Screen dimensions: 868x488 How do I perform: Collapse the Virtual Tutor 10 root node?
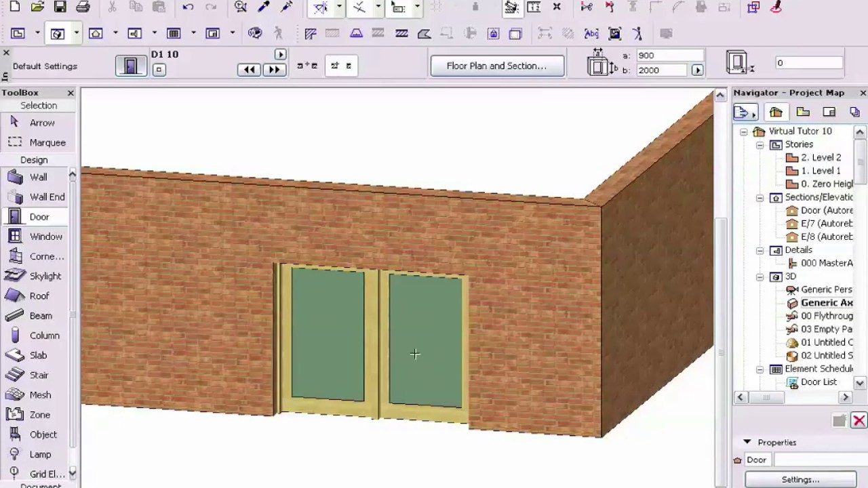pyautogui.click(x=743, y=131)
